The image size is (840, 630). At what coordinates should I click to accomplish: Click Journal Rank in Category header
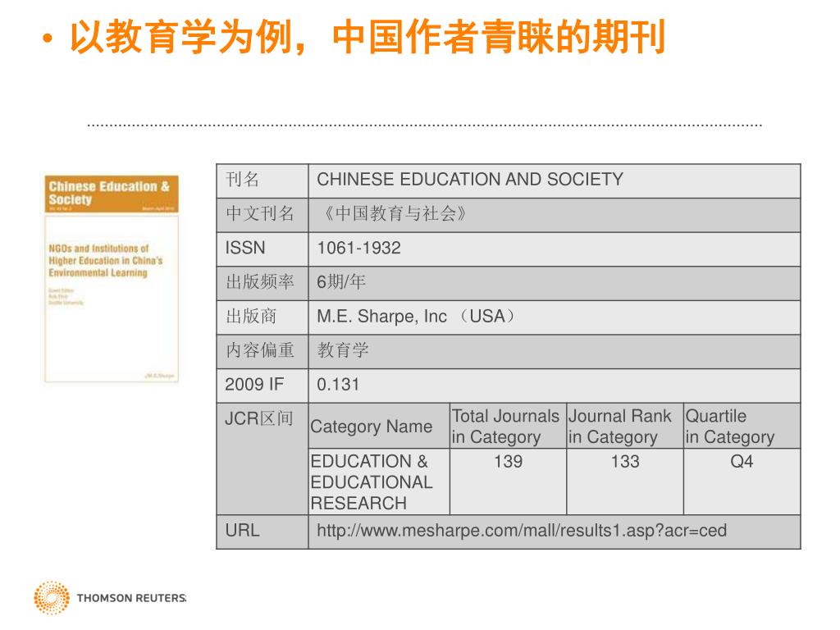click(625, 427)
